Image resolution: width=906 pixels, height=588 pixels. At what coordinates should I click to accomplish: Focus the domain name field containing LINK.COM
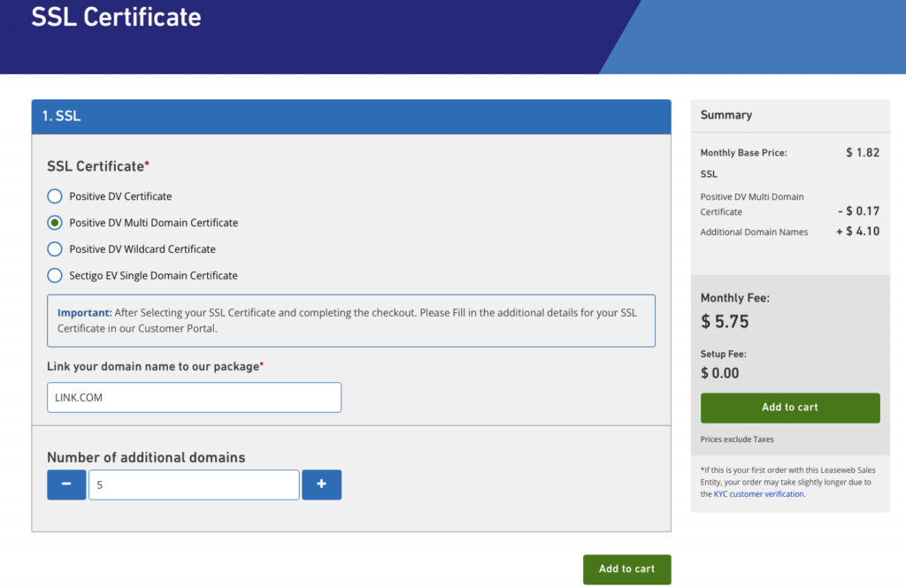click(x=194, y=398)
